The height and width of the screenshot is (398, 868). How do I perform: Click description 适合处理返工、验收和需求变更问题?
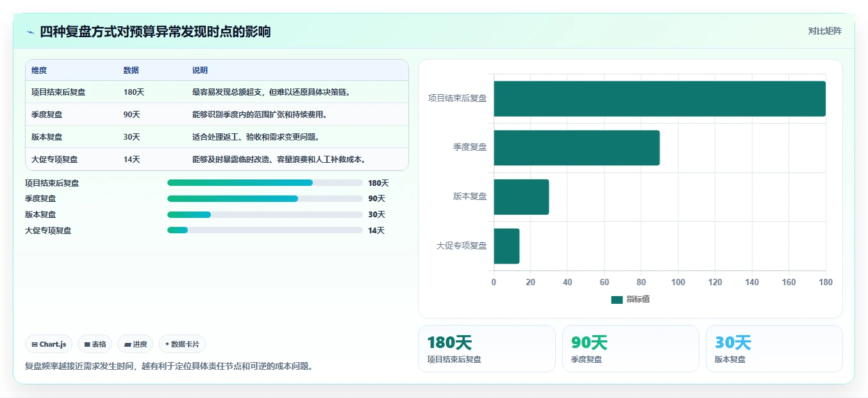coord(256,137)
